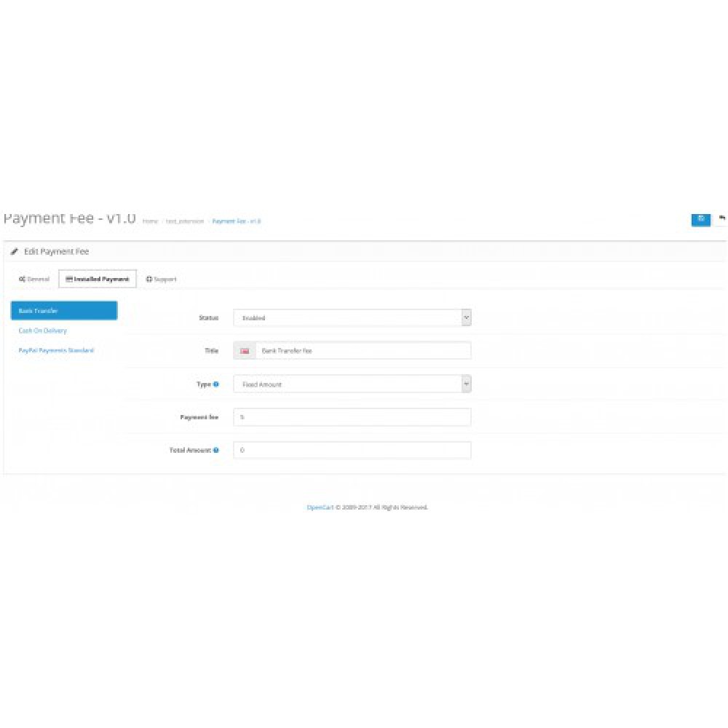The image size is (728, 728).
Task: Click the help tooltip icon next to Type
Action: point(216,384)
